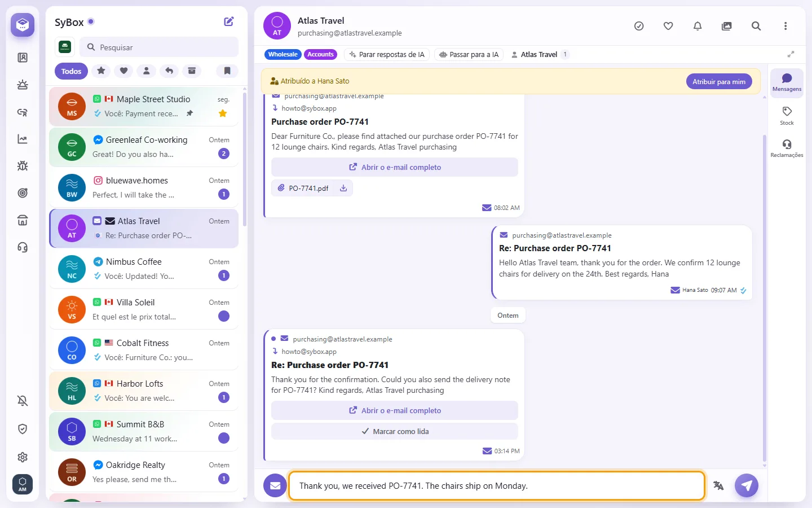This screenshot has width=812, height=508.
Task: Click the notification bell in chat header
Action: (x=698, y=26)
